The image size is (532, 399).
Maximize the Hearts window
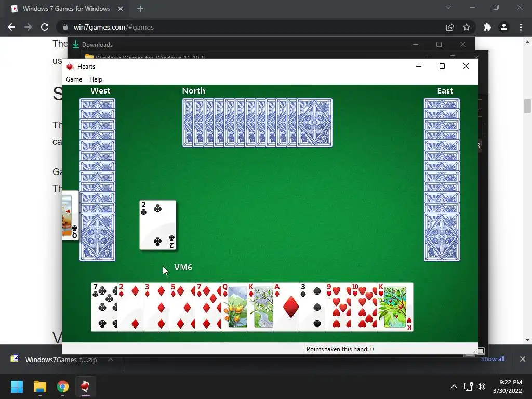pos(442,66)
